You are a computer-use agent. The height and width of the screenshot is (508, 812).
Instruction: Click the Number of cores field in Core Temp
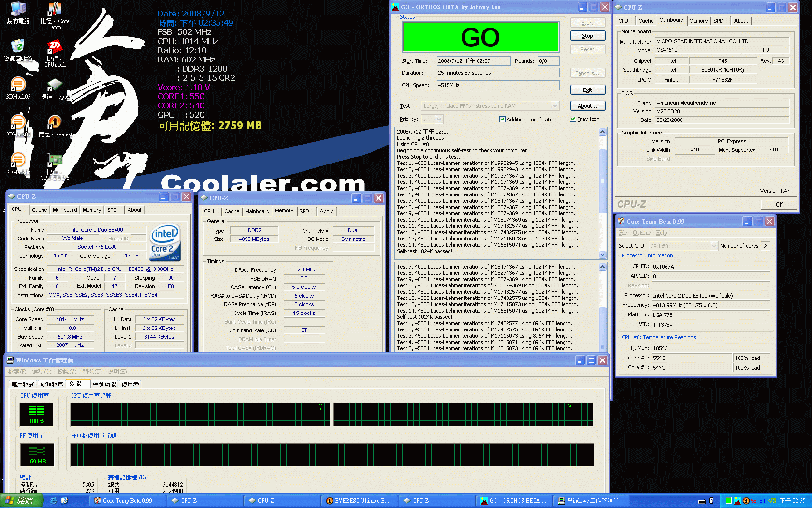(766, 246)
